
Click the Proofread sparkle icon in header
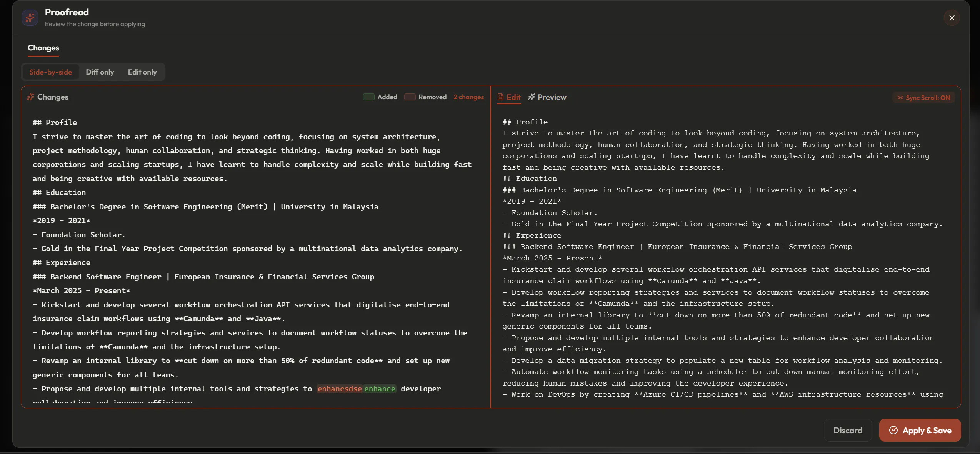tap(30, 18)
